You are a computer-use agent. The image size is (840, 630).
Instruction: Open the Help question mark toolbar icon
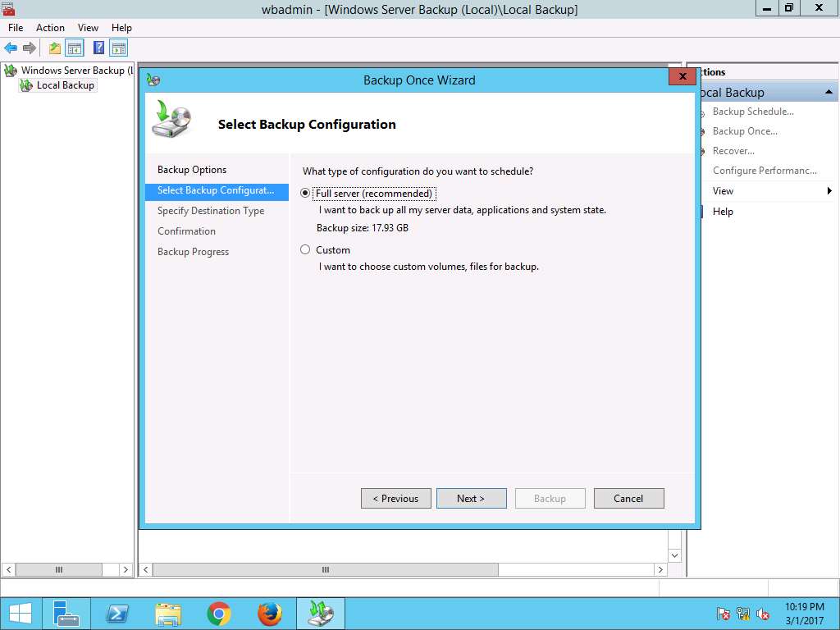[x=98, y=48]
